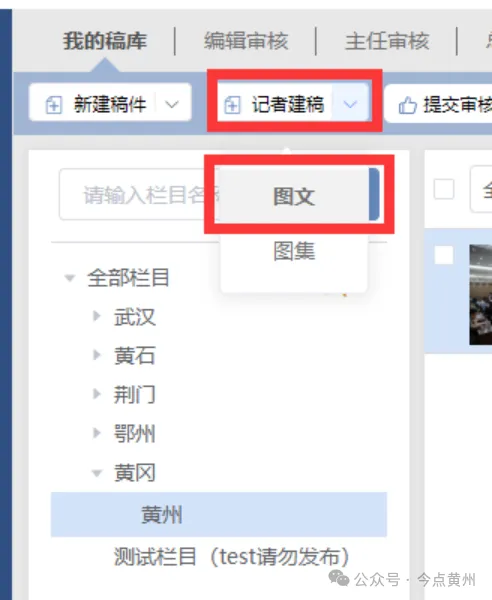Click the thumbs-up icon beside 提交审核
The width and height of the screenshot is (492, 600).
click(x=407, y=105)
